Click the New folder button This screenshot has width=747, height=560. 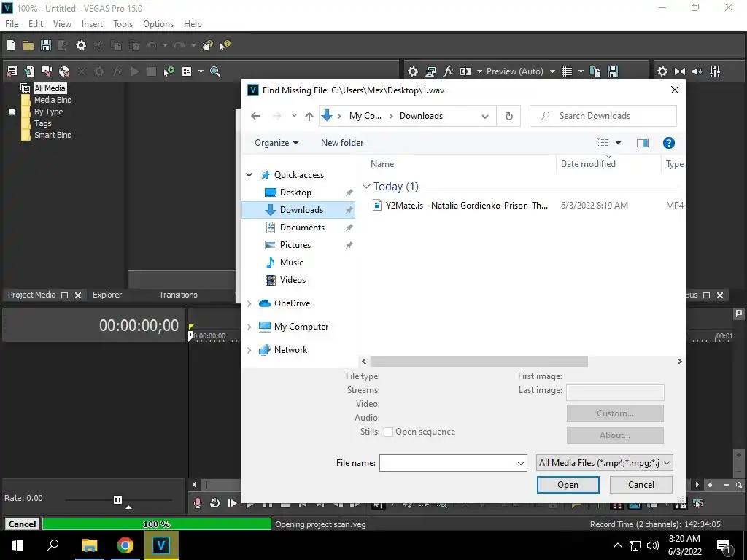click(x=342, y=143)
